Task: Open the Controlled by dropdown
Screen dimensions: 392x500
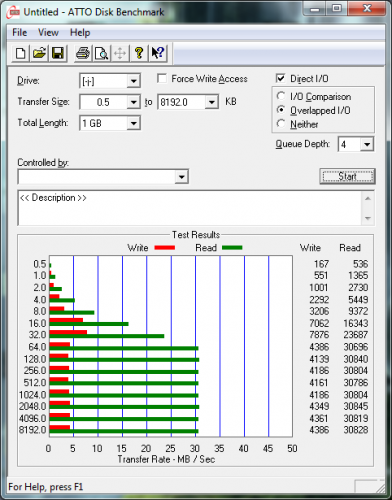Action: (181, 177)
